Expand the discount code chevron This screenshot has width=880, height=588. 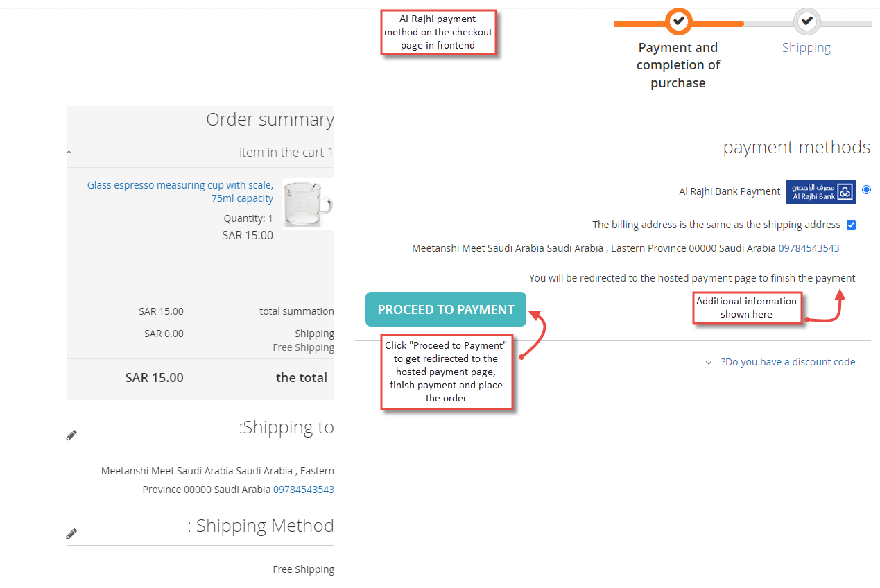pos(708,363)
